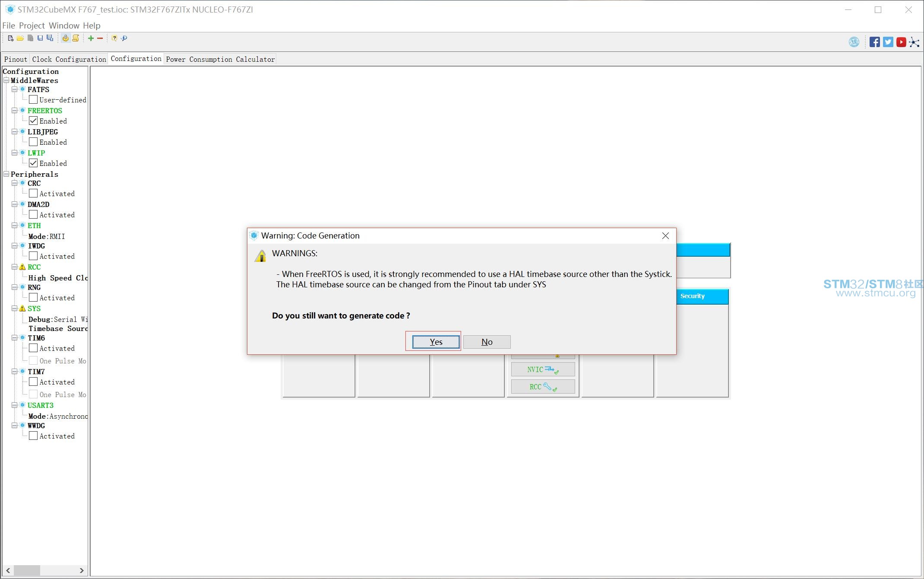Activate the WWDG checkbox
924x579 pixels.
(x=33, y=436)
